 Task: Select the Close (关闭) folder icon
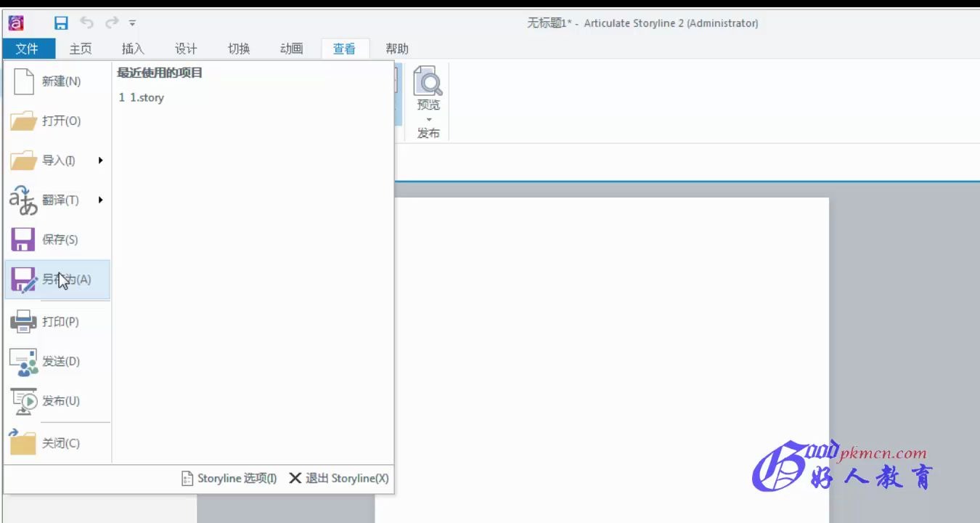(22, 442)
